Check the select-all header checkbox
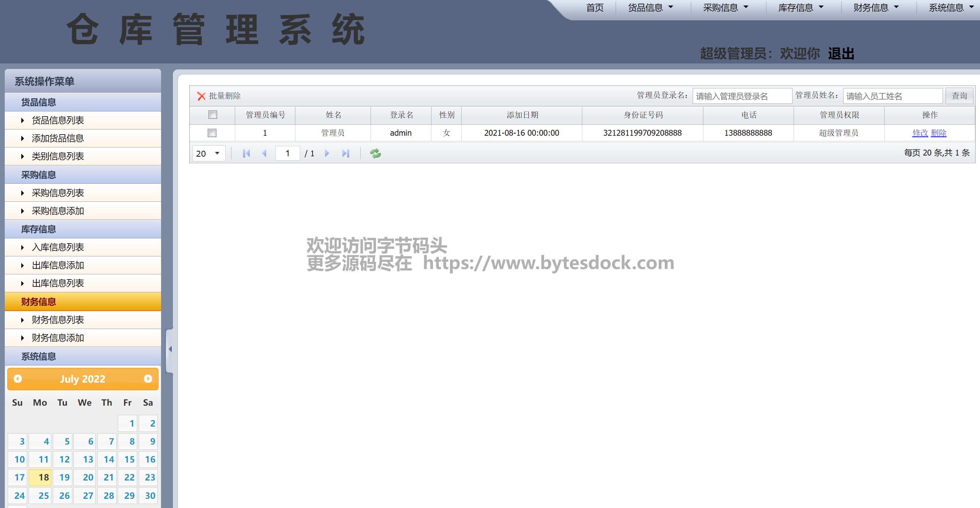Viewport: 980px width, 508px height. pos(213,114)
